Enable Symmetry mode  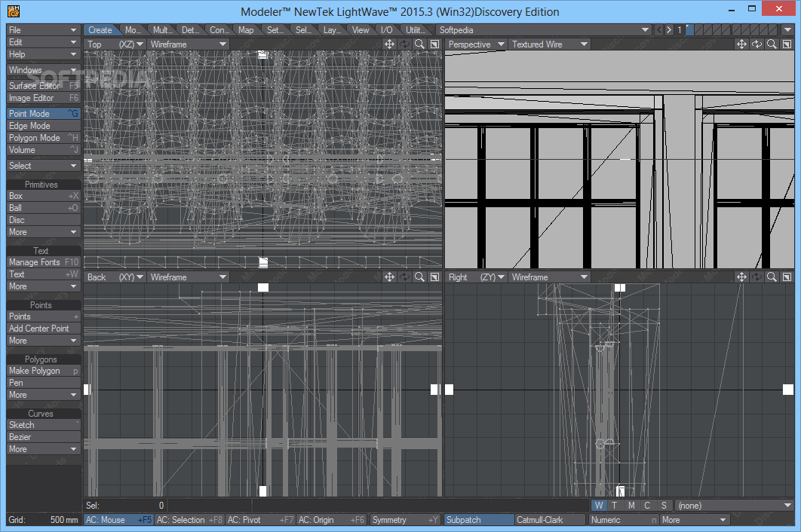406,520
